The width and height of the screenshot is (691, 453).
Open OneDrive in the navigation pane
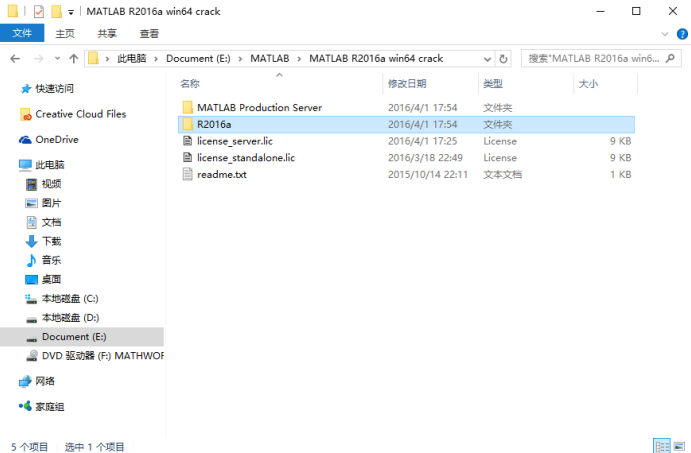[x=57, y=140]
